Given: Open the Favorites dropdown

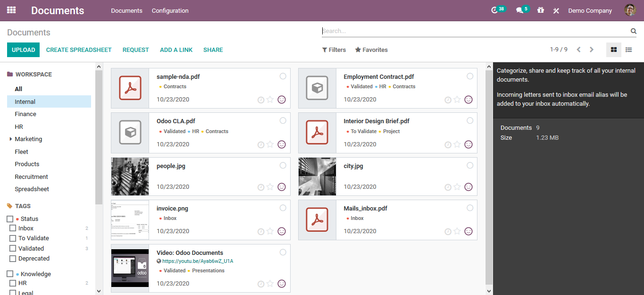Looking at the screenshot, I should coord(371,50).
